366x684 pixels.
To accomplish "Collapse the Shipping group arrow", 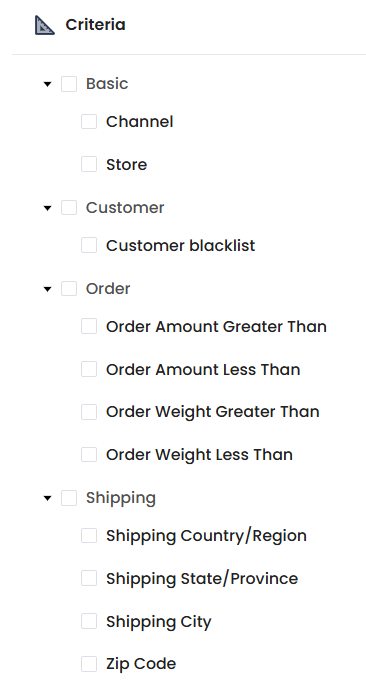I will point(48,498).
